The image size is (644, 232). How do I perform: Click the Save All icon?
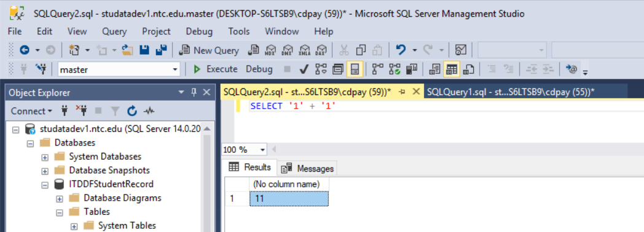[x=160, y=50]
